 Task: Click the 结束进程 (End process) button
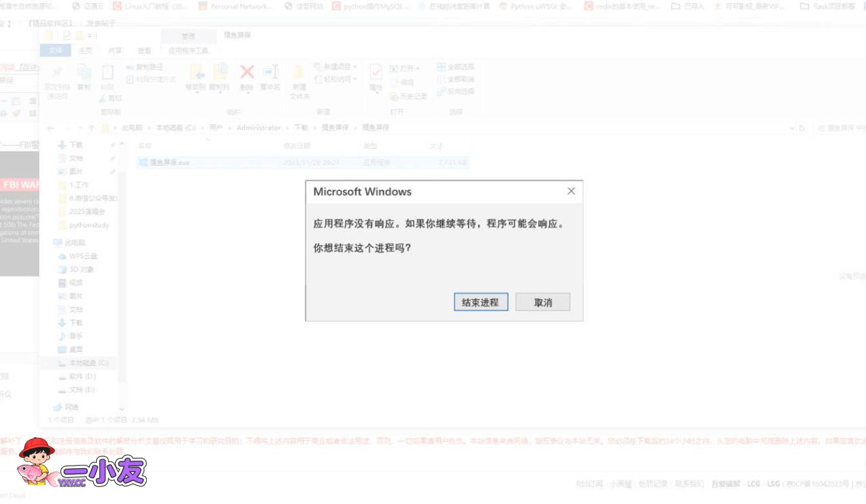pos(480,302)
